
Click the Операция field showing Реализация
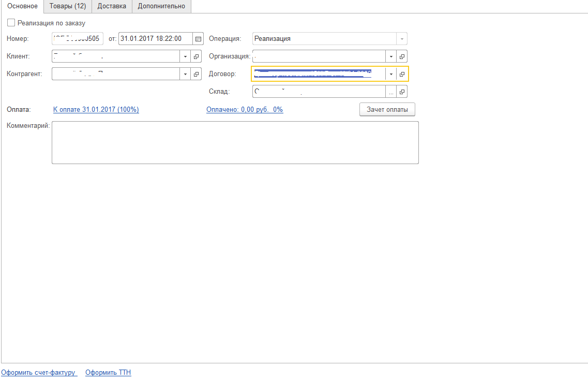[x=324, y=39]
